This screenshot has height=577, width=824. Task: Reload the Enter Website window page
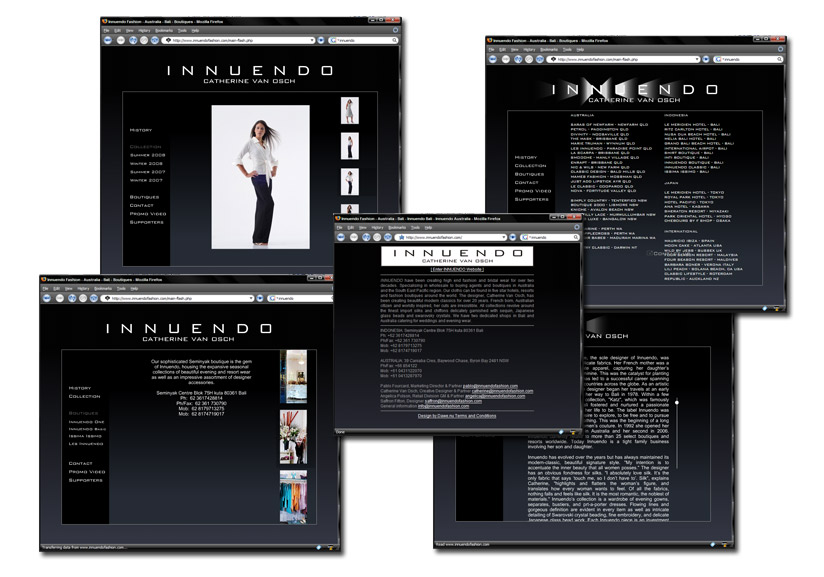coord(366,238)
